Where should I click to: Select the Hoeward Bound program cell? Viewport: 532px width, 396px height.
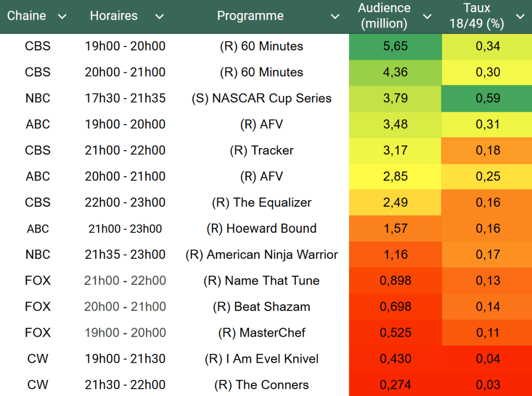pyautogui.click(x=262, y=229)
